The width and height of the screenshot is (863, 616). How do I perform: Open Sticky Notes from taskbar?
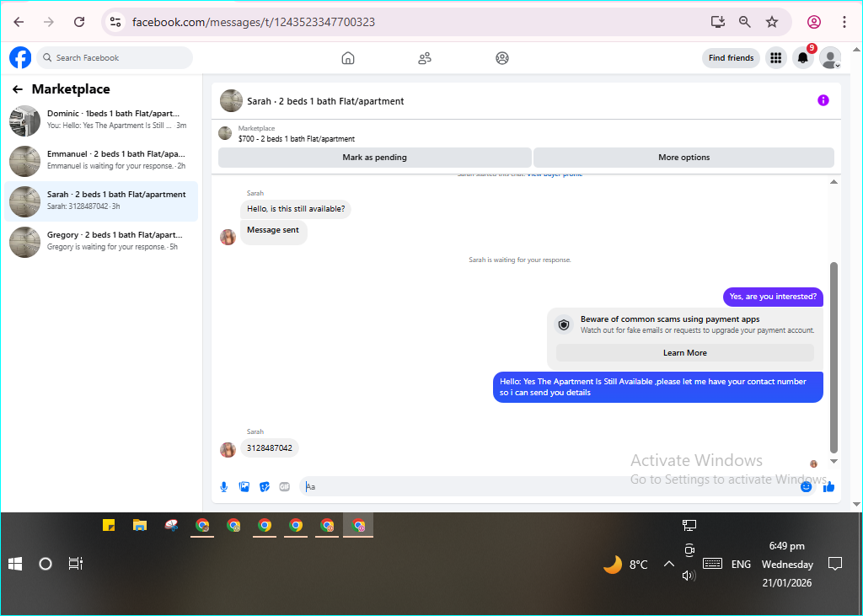pos(109,525)
